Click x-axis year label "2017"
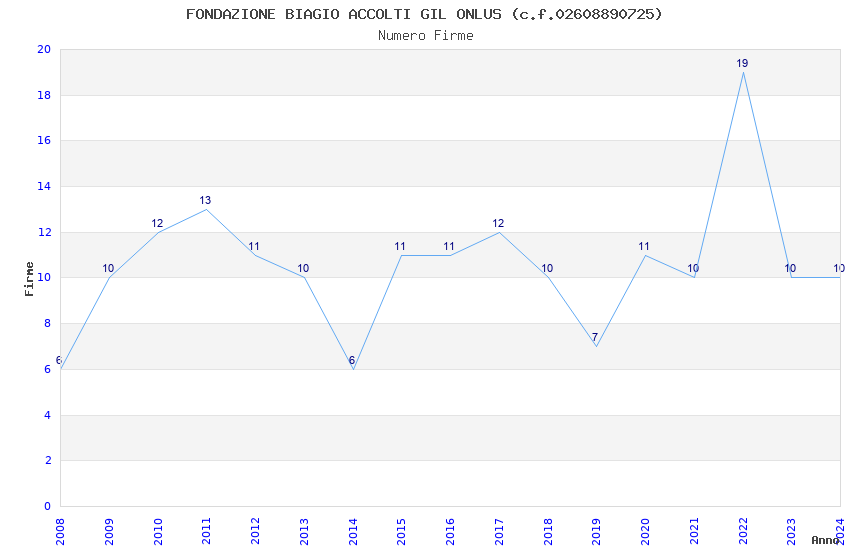 tap(499, 531)
